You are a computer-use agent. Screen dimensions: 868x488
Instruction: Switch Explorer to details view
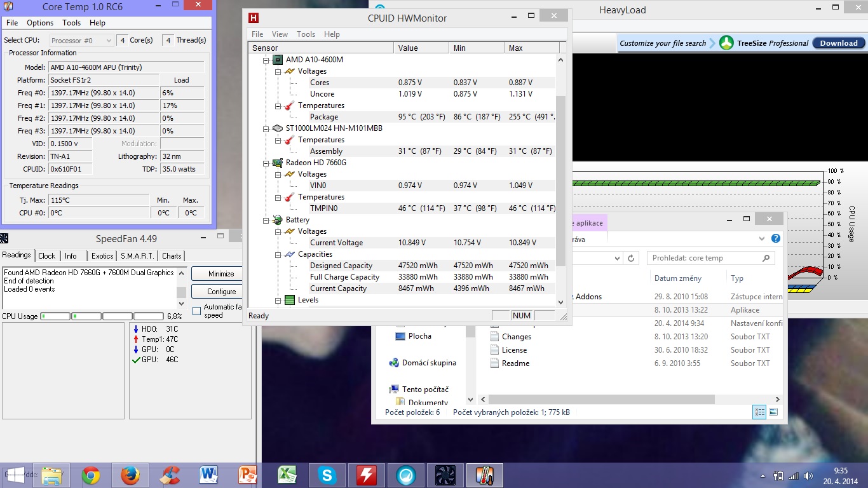(760, 412)
